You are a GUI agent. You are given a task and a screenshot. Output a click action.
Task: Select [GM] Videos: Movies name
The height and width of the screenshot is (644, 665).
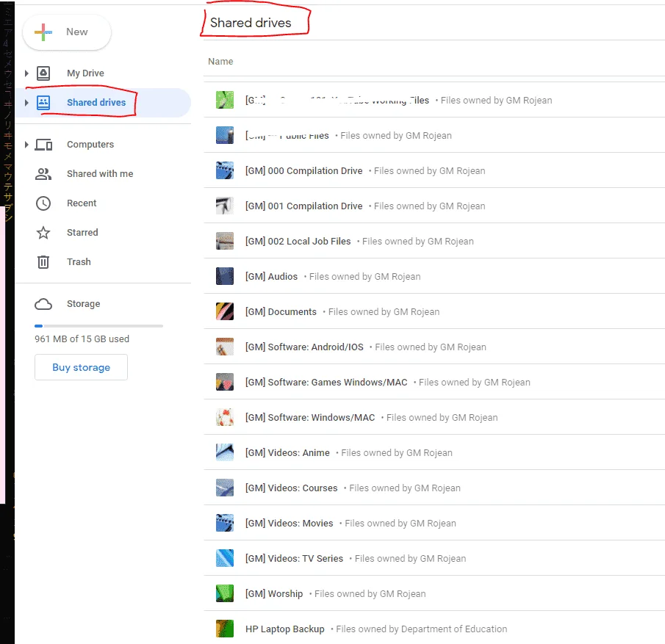pyautogui.click(x=290, y=523)
